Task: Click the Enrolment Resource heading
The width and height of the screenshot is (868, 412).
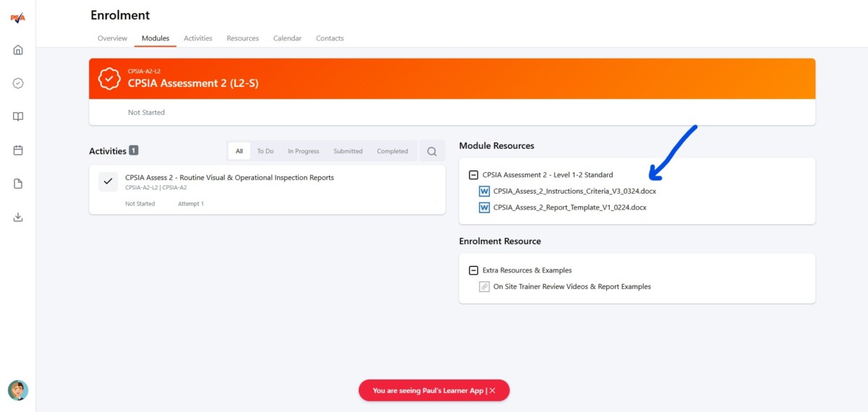Action: pyautogui.click(x=500, y=241)
